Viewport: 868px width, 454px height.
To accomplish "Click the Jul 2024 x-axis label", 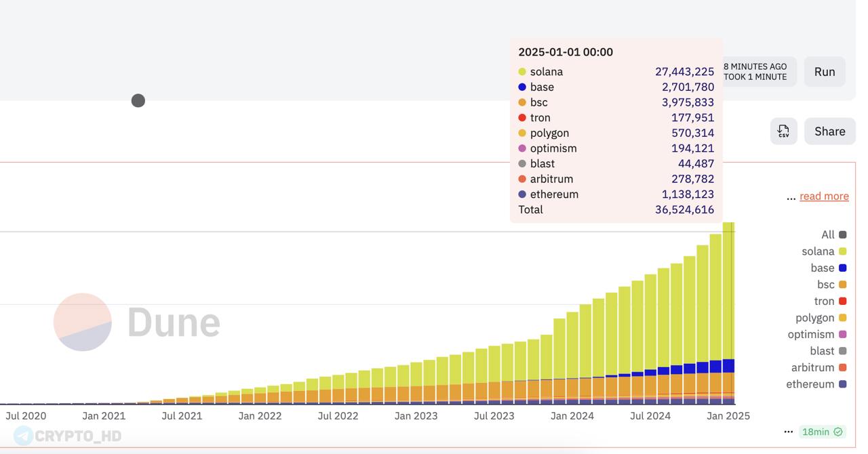I will click(x=650, y=416).
